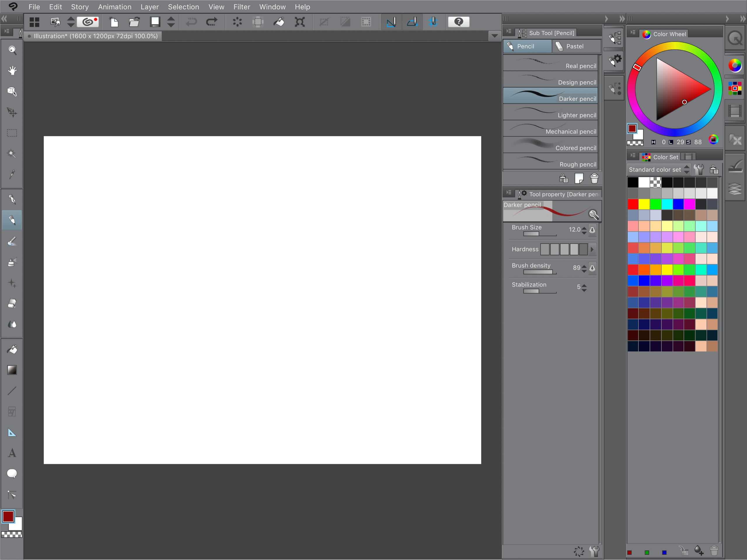Select the Text tool
The height and width of the screenshot is (560, 747).
tap(12, 453)
